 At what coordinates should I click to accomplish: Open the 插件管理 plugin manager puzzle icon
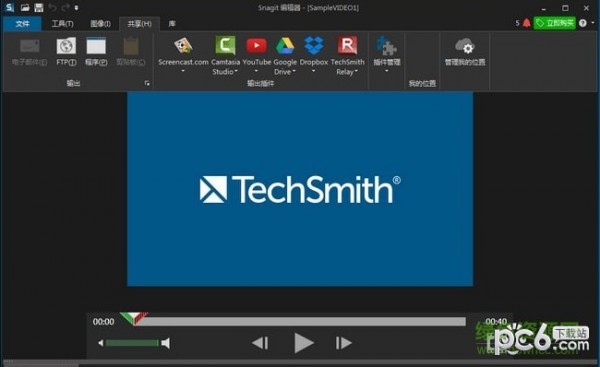[x=386, y=46]
